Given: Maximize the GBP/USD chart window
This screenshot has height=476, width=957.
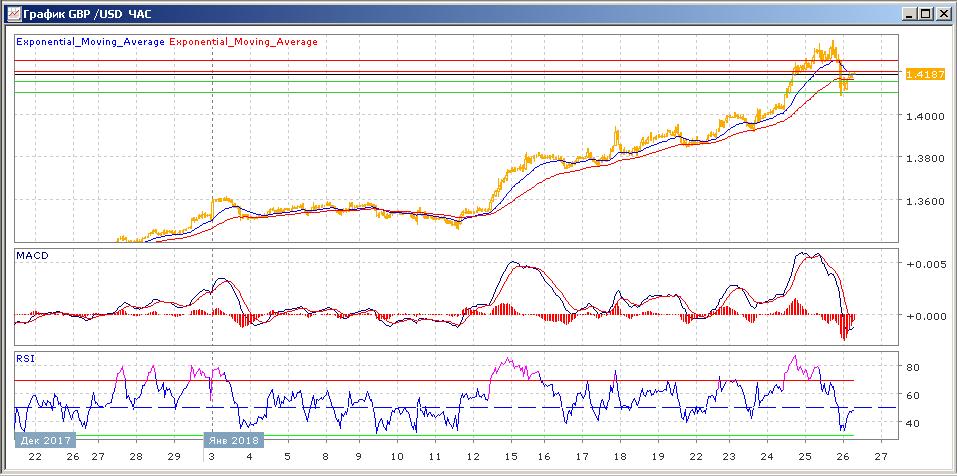Looking at the screenshot, I should point(925,14).
